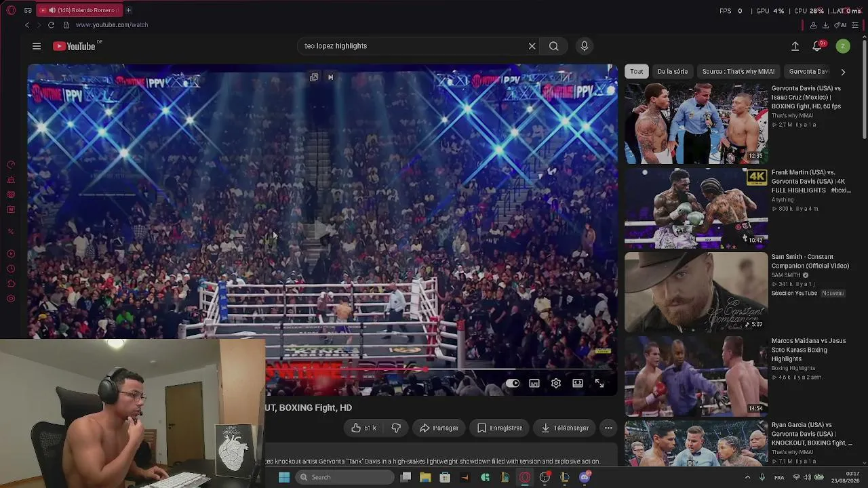Open the Sam Smith Constant Companion thumbnail
This screenshot has height=488, width=868.
(x=696, y=292)
